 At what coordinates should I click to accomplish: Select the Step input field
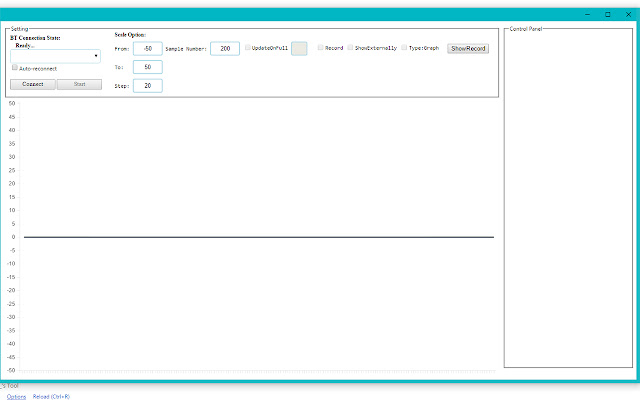coord(148,86)
